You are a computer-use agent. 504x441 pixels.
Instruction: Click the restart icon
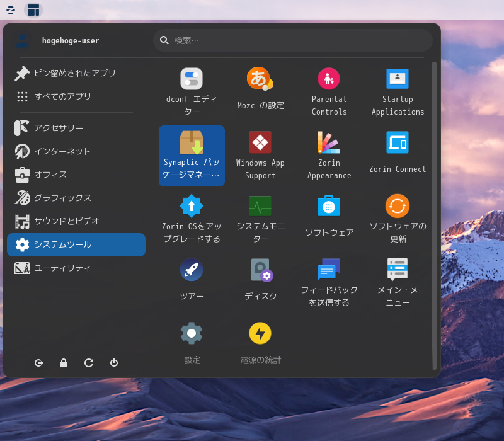(89, 363)
